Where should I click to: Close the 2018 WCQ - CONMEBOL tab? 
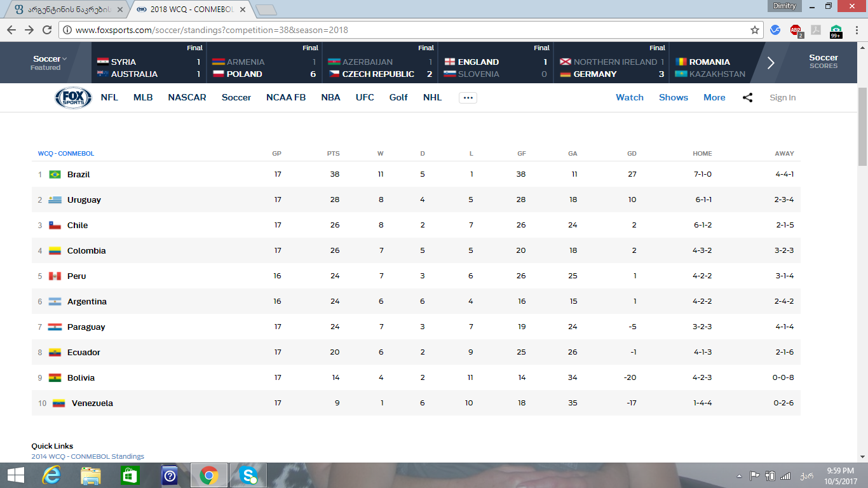(x=242, y=10)
